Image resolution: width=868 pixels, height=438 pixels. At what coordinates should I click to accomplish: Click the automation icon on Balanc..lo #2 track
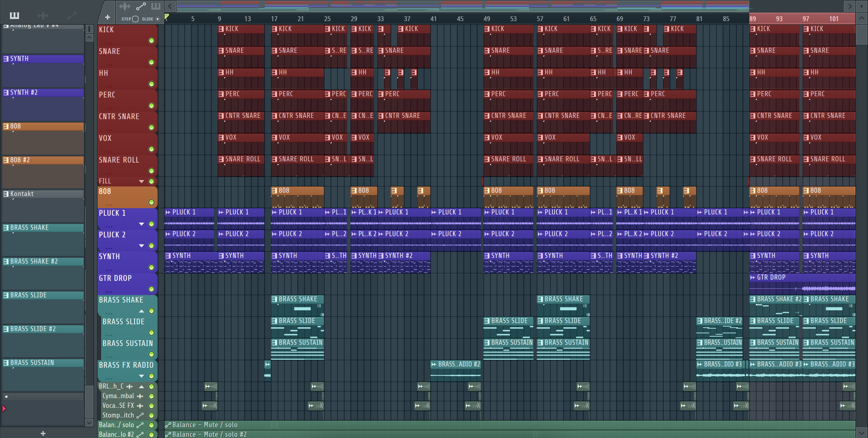[x=140, y=434]
